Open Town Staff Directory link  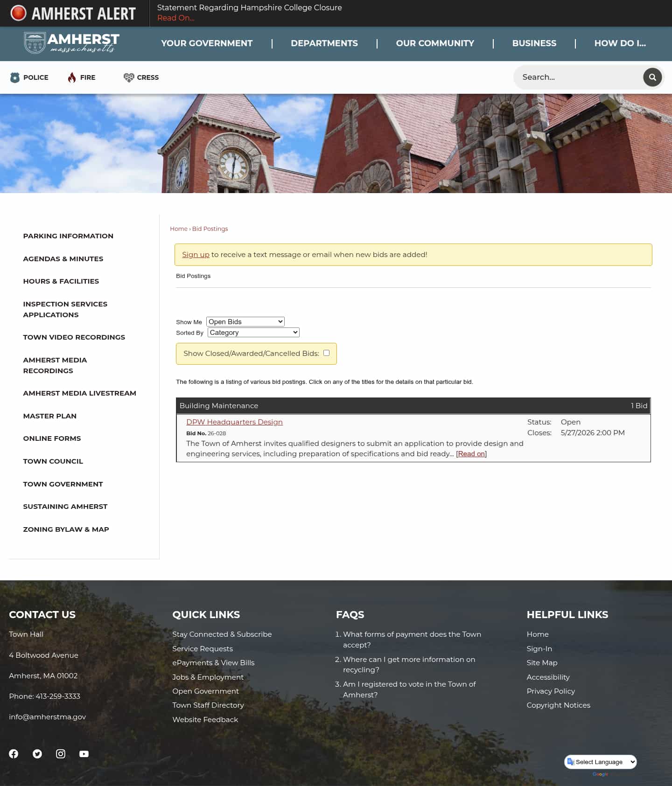[208, 705]
